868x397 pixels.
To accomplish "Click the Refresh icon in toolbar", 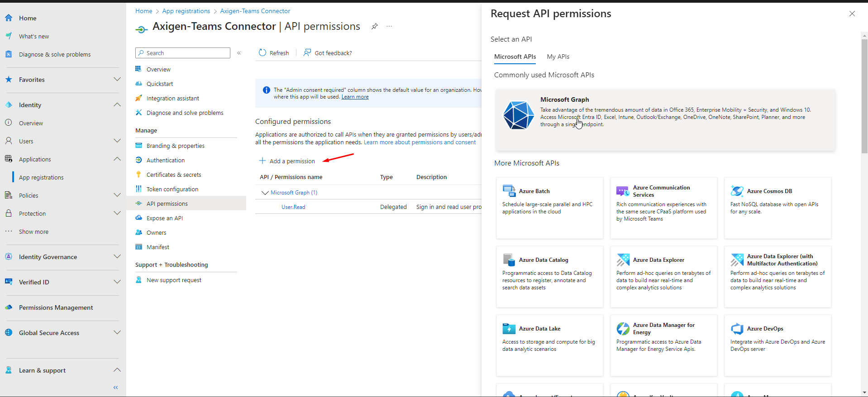I will click(x=262, y=53).
